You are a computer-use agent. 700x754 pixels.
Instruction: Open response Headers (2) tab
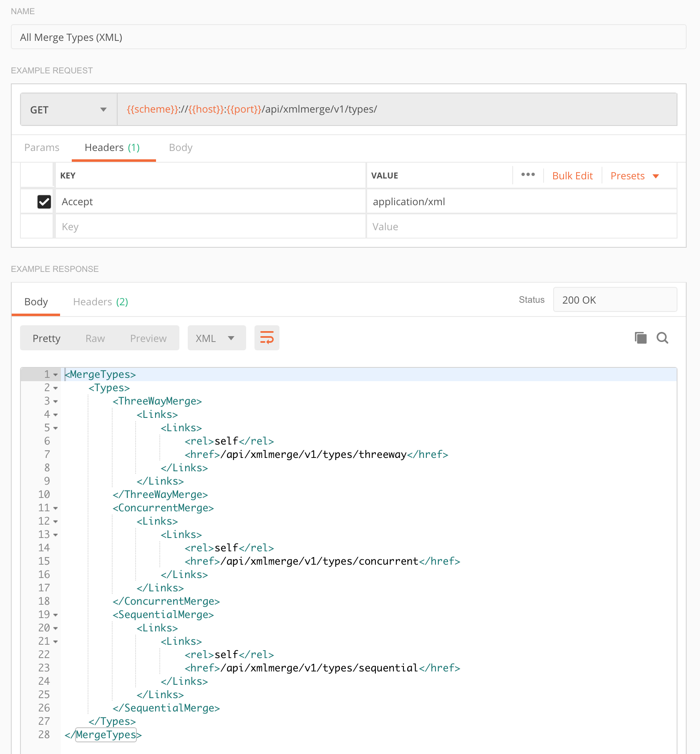(x=101, y=302)
